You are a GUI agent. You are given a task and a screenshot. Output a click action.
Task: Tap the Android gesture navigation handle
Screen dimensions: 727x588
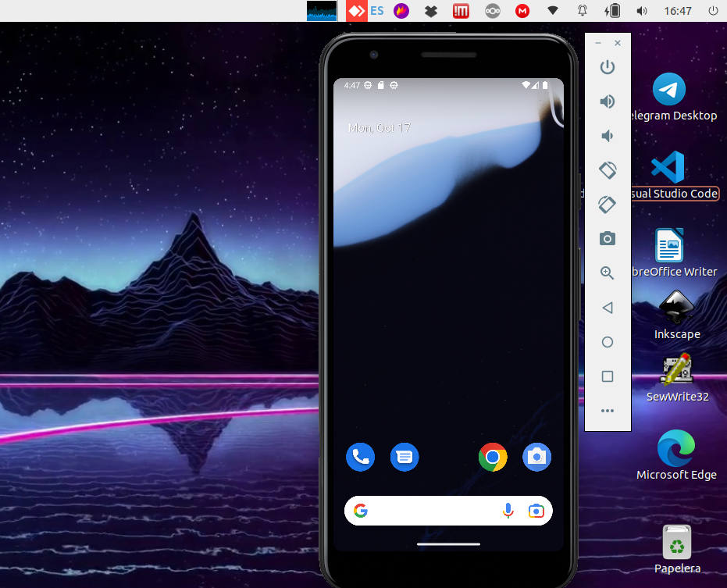click(448, 544)
